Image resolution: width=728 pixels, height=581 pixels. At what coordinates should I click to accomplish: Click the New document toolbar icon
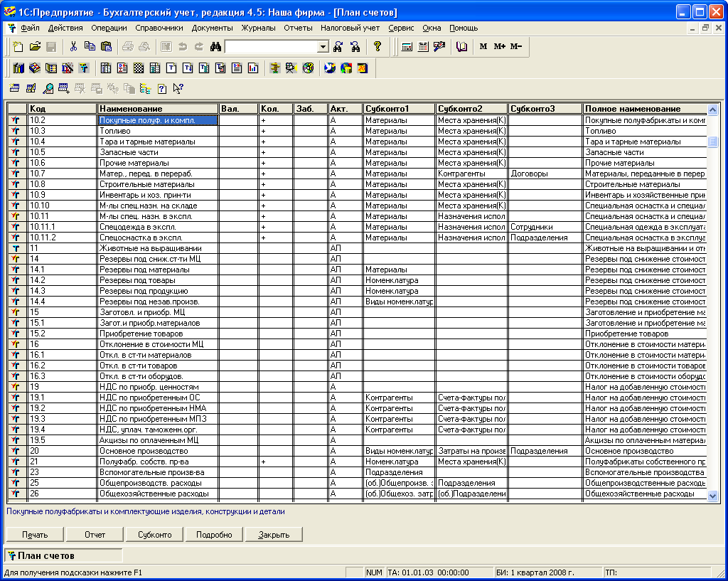tap(18, 46)
